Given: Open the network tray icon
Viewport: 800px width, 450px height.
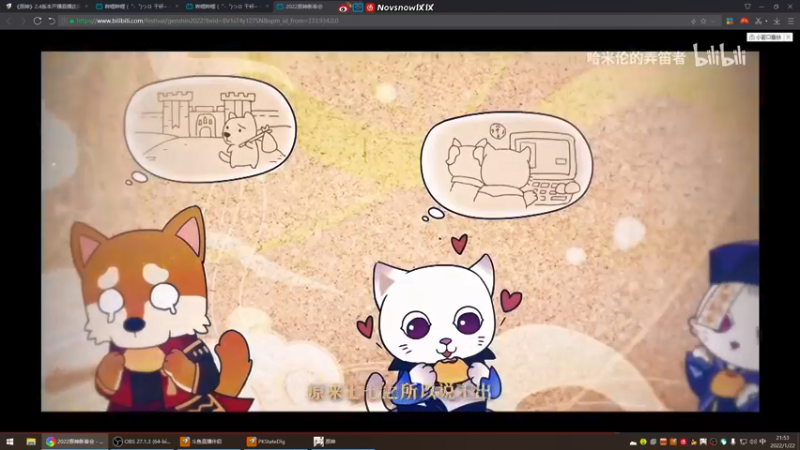Looking at the screenshot, I should 743,442.
